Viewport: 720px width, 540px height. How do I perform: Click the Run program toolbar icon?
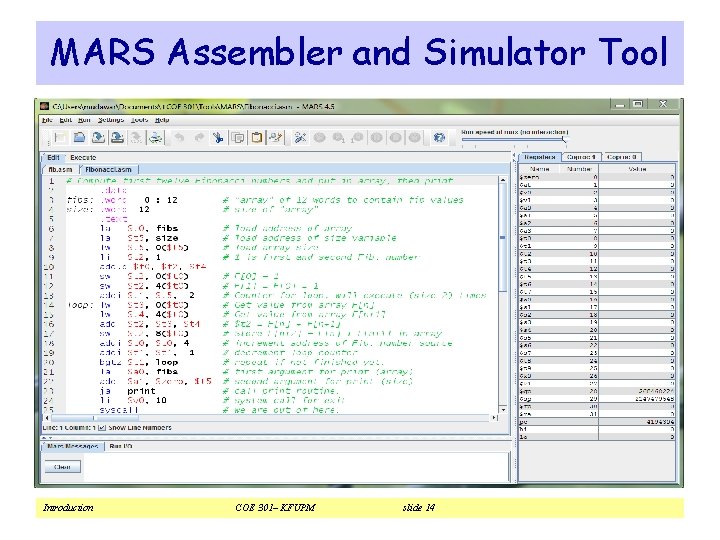[320, 137]
